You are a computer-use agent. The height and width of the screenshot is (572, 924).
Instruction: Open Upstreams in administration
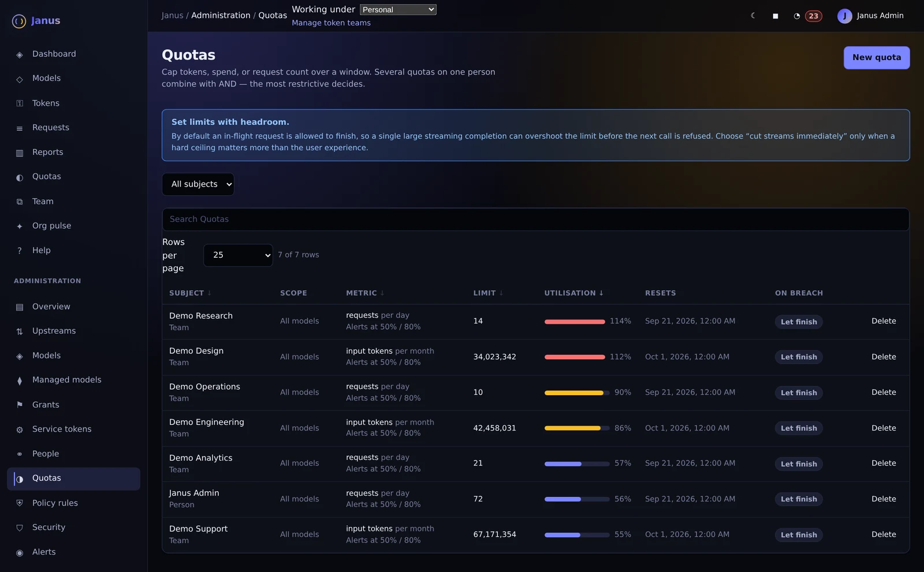(x=73, y=330)
